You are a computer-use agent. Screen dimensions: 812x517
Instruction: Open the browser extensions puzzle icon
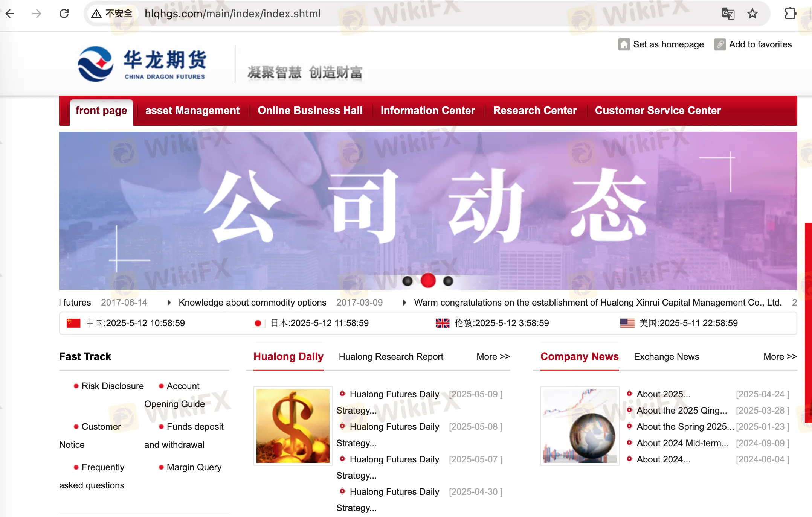790,14
